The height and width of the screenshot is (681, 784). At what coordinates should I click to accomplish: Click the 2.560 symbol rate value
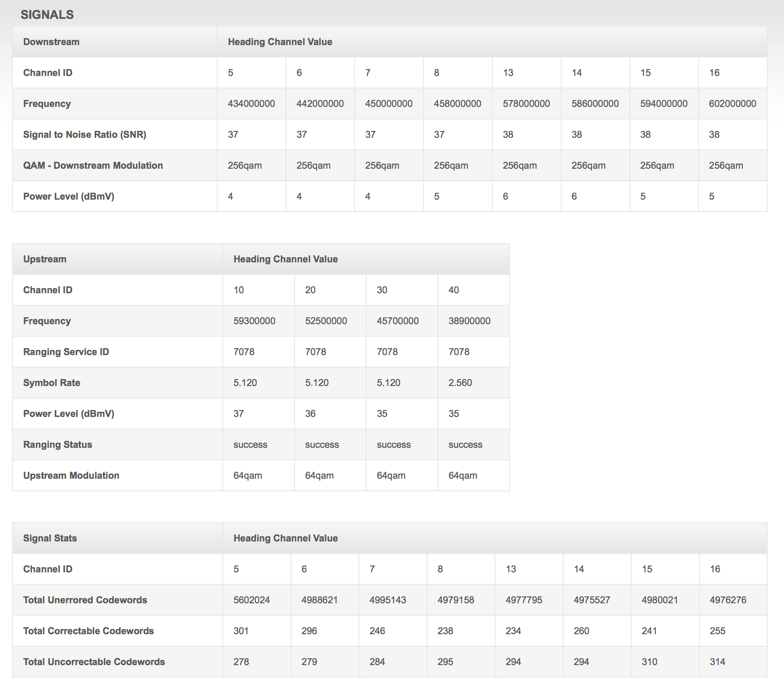point(460,383)
